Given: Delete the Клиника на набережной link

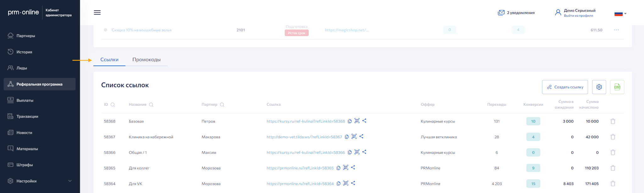Looking at the screenshot, I should pos(613,137).
